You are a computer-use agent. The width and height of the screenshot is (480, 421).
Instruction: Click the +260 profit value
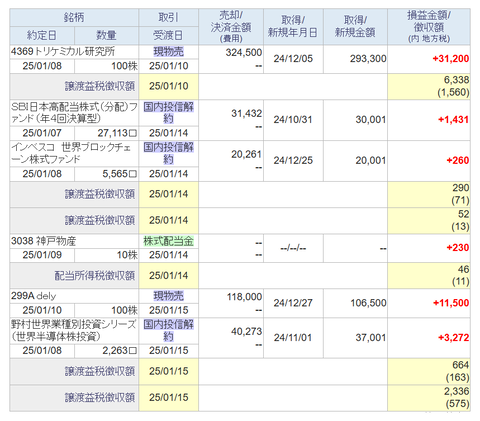[x=458, y=160]
